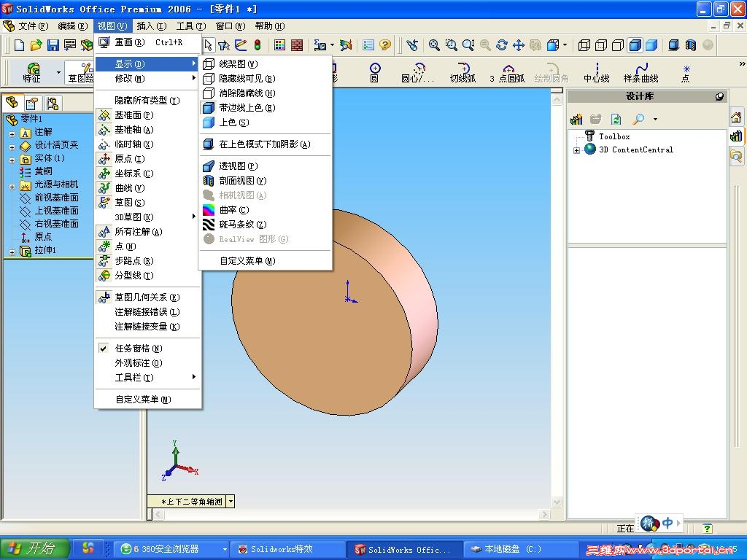Click the New document icon
Screen dimensions: 747x560
coord(20,45)
